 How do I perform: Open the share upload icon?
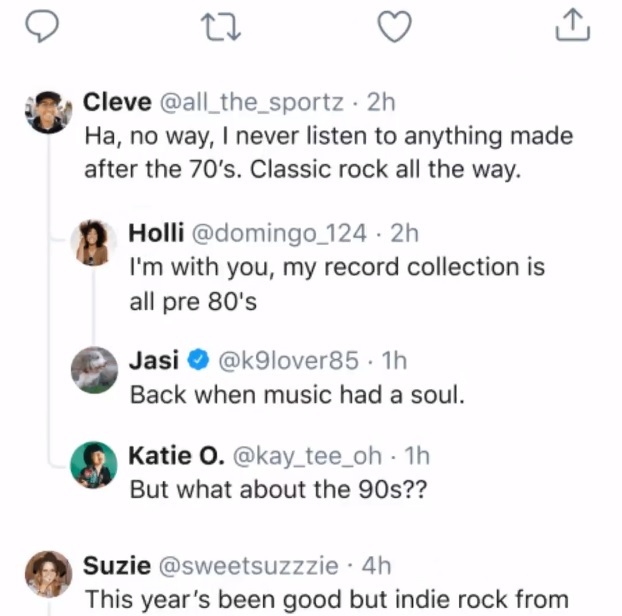[573, 26]
